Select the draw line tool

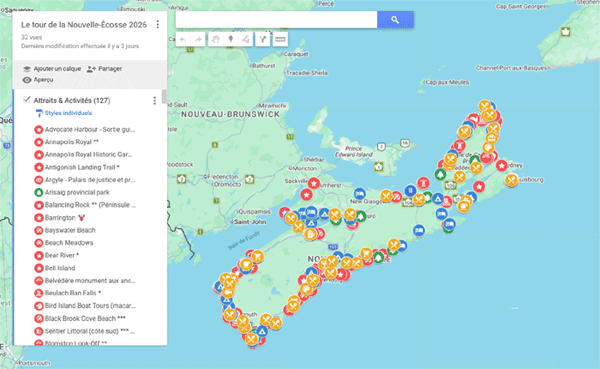click(246, 39)
